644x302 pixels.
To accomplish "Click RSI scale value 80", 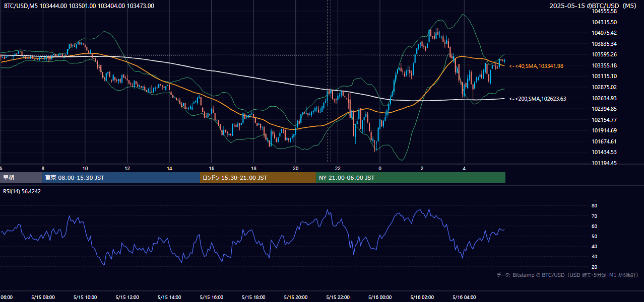I will click(595, 206).
